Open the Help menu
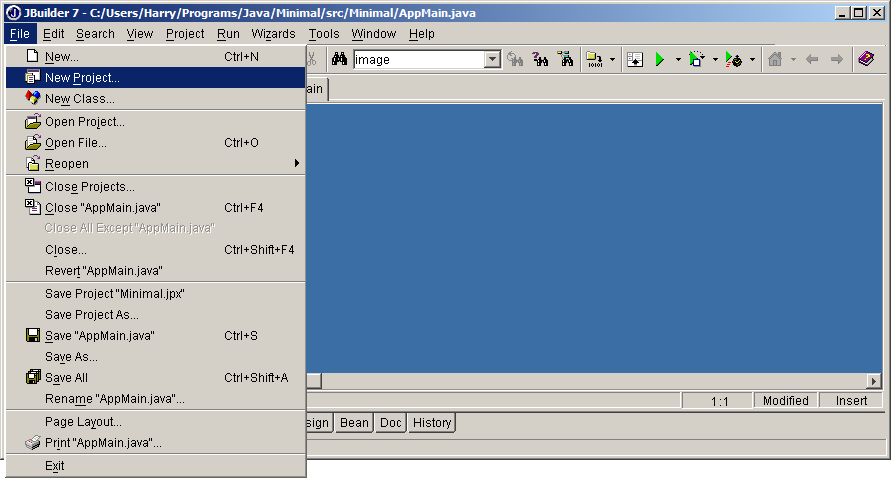 coord(422,34)
